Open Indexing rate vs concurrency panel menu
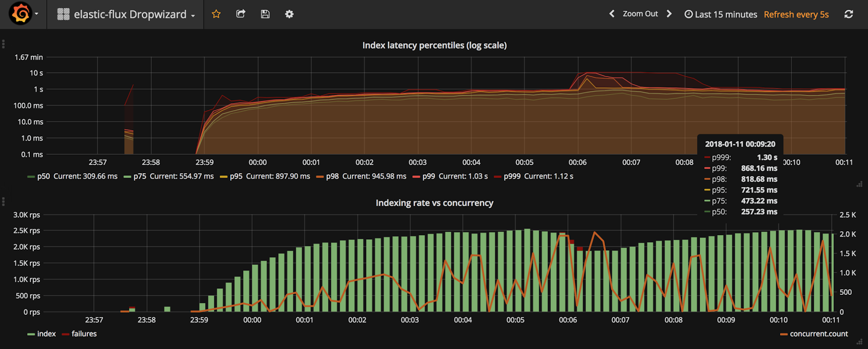 coord(435,203)
